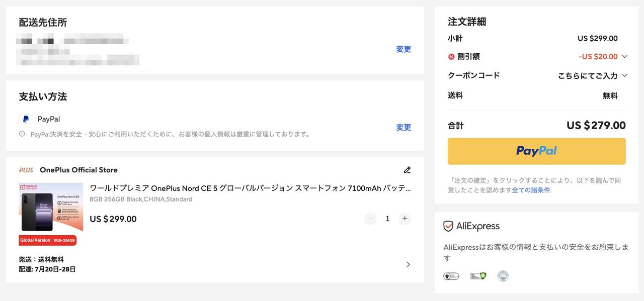Decrease quantity with the minus button
644x301 pixels.
tap(370, 219)
